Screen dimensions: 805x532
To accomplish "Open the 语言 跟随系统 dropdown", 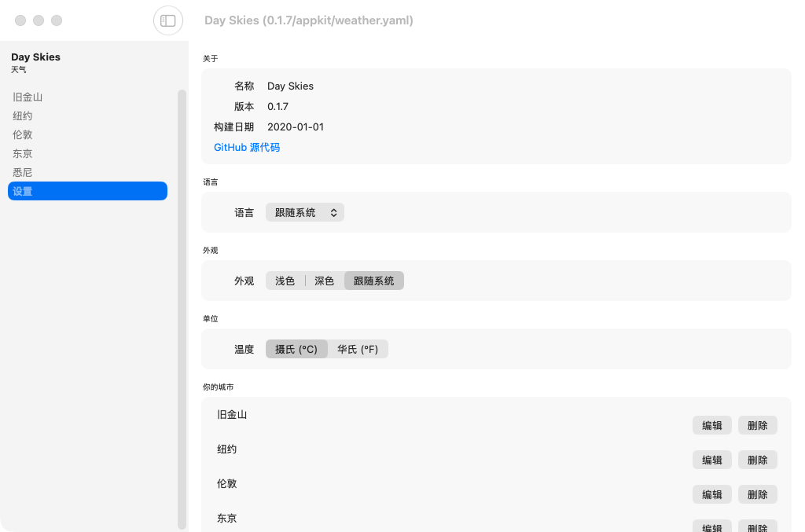I will tap(305, 212).
